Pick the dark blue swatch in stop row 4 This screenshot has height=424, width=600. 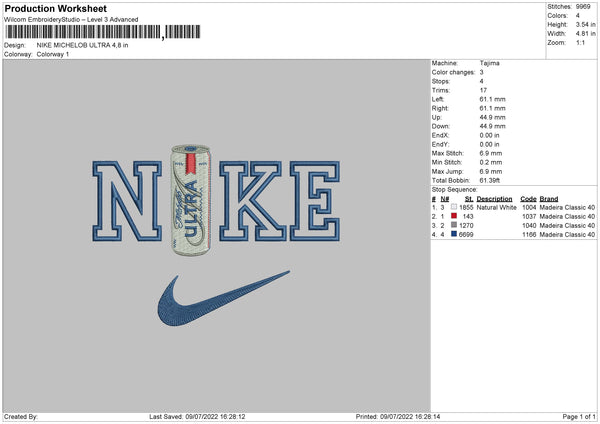pyautogui.click(x=454, y=234)
